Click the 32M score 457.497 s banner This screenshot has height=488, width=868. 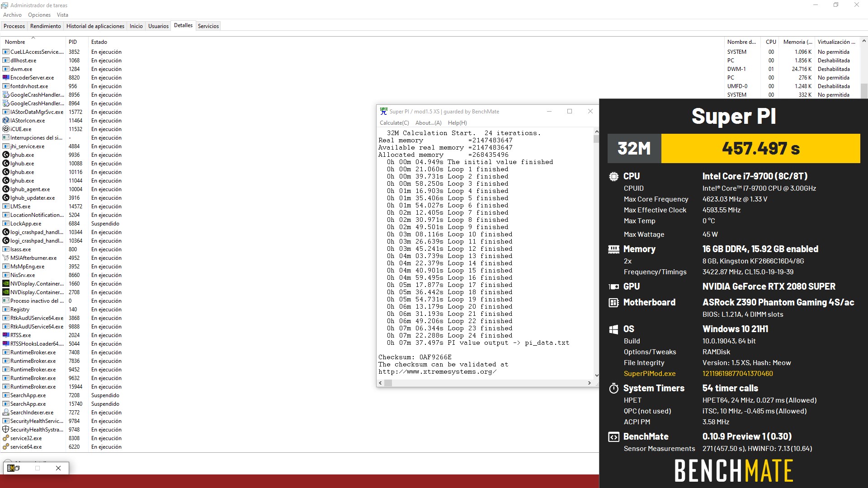pos(734,148)
